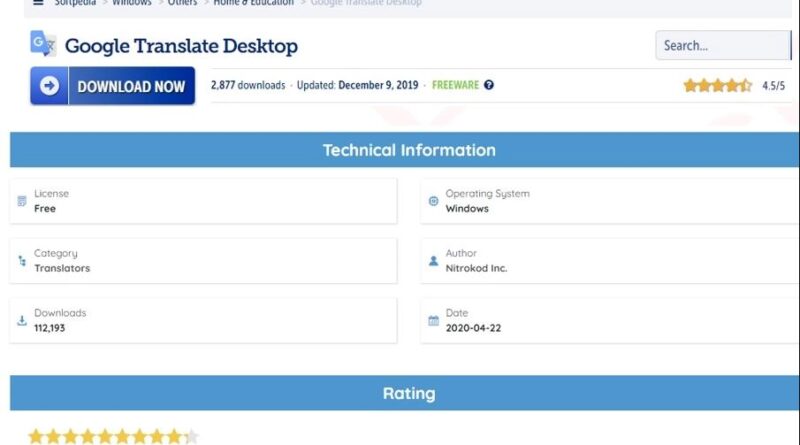Viewport: 800px width, 445px height.
Task: Click the arrow icon on Download Now
Action: pos(49,87)
